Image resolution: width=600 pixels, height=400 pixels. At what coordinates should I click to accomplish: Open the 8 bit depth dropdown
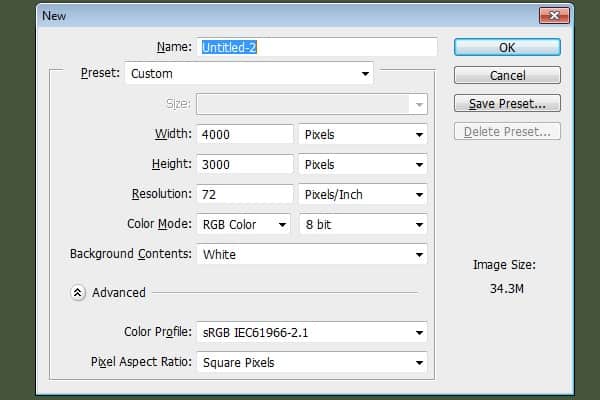[x=363, y=224]
